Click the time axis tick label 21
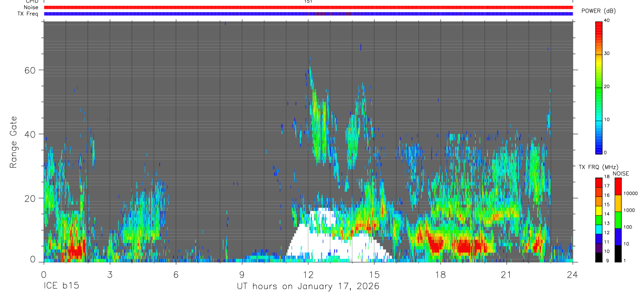Viewport: 644px width, 297px height. [x=507, y=275]
